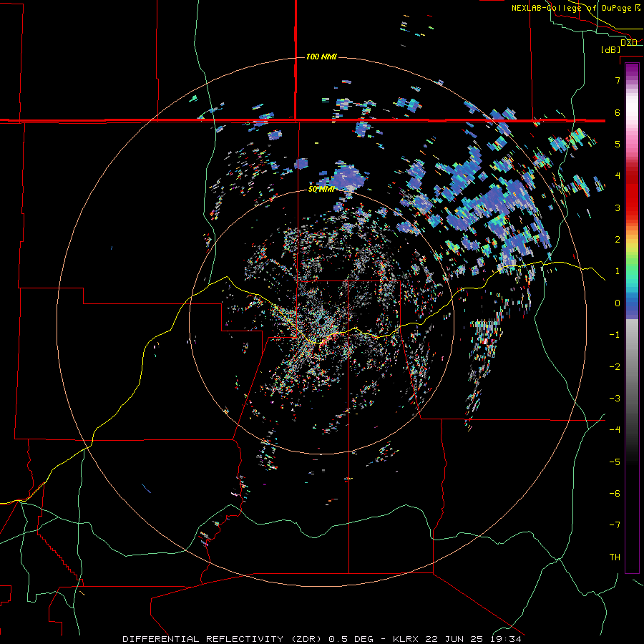Pick the gray -2 dB color band
Viewport: 644px width, 644px height.
click(x=632, y=366)
